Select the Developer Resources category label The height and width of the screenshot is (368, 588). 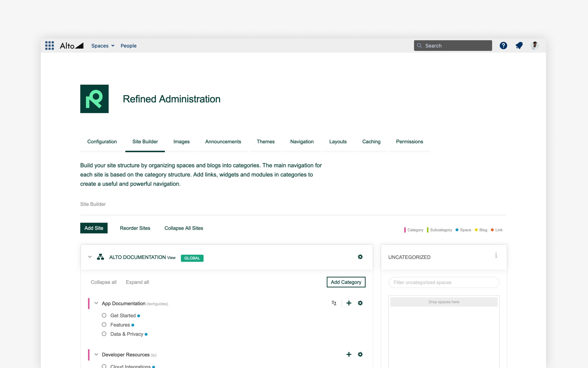click(126, 355)
